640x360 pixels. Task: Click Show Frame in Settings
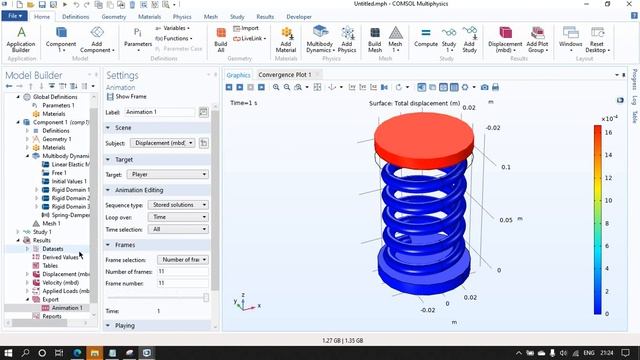[x=127, y=97]
